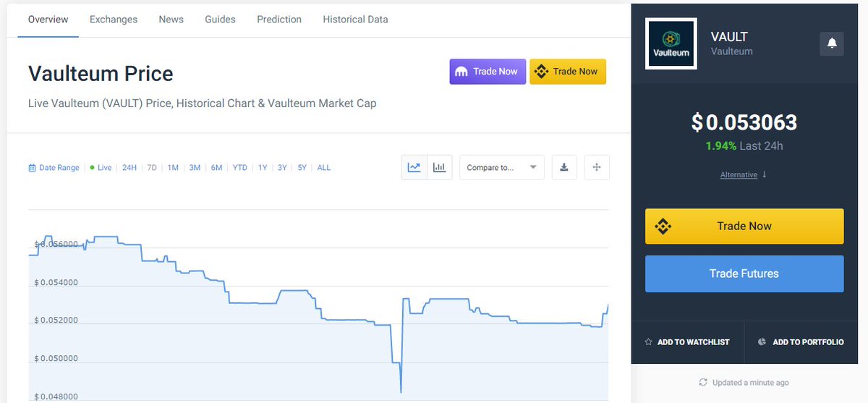Click the pie icon in Add to Portfolio

(762, 342)
